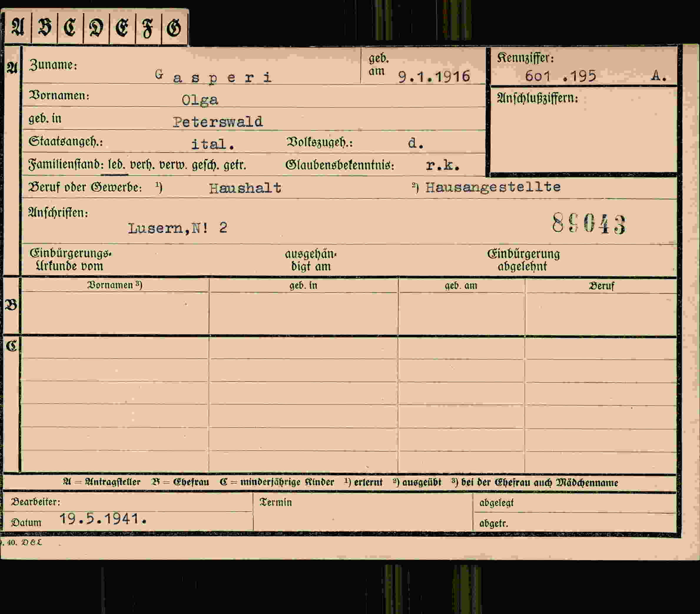Click the typed surname 'Gasperi'

[213, 77]
